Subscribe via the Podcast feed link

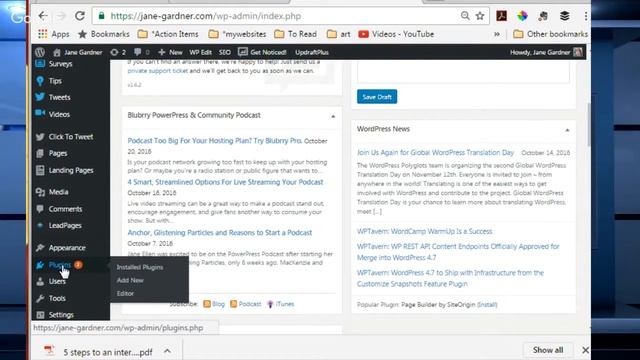coord(246,304)
